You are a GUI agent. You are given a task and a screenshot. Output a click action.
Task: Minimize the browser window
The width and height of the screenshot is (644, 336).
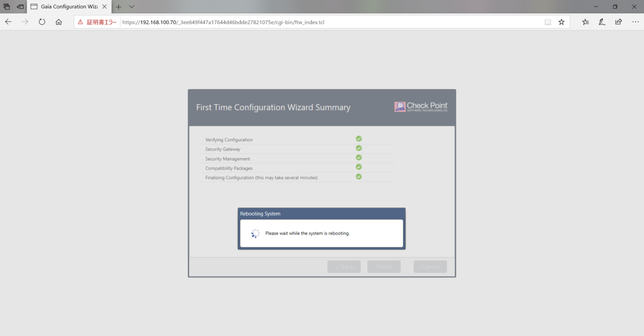click(597, 7)
